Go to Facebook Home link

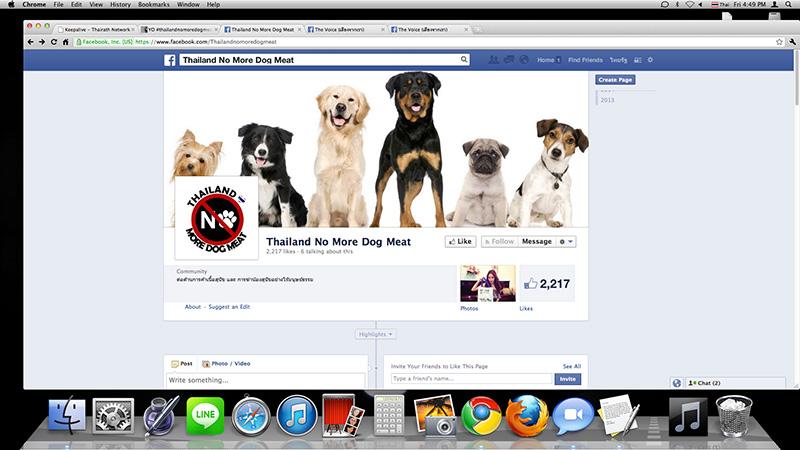tap(545, 60)
